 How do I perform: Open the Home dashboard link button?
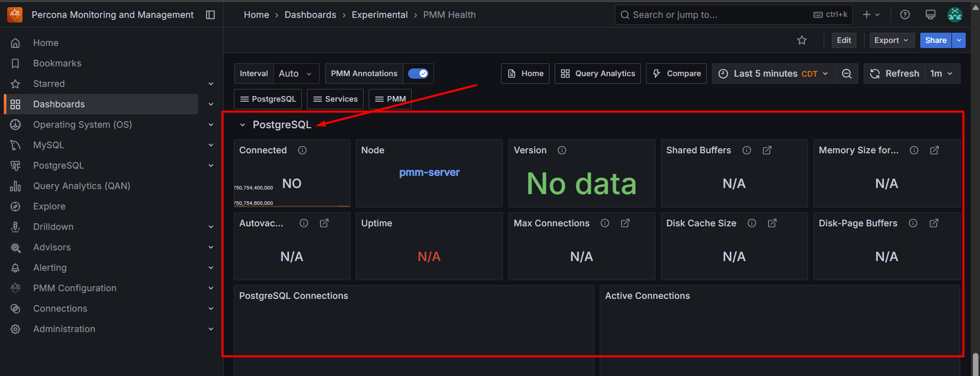525,74
